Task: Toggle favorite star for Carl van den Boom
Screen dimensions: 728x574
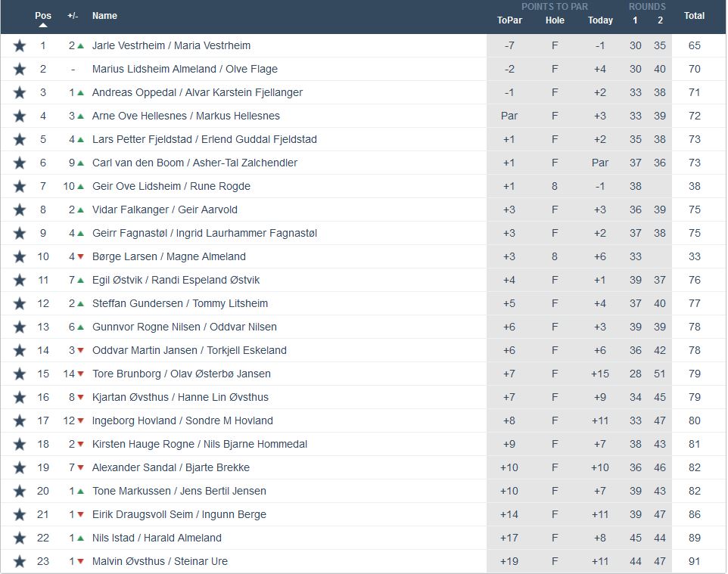Action: pyautogui.click(x=20, y=163)
